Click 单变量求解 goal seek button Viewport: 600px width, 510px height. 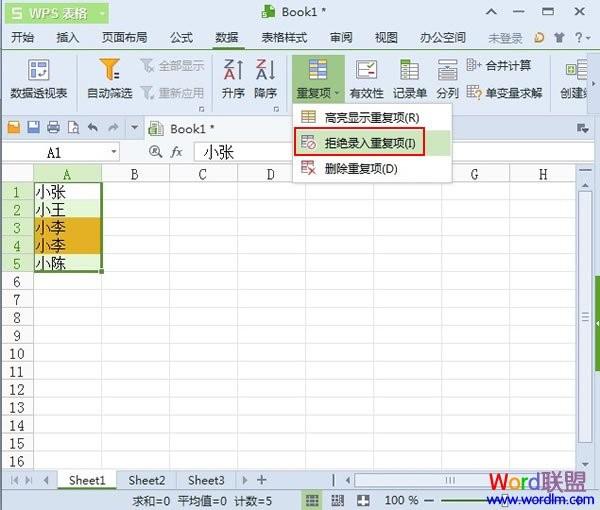[x=505, y=93]
